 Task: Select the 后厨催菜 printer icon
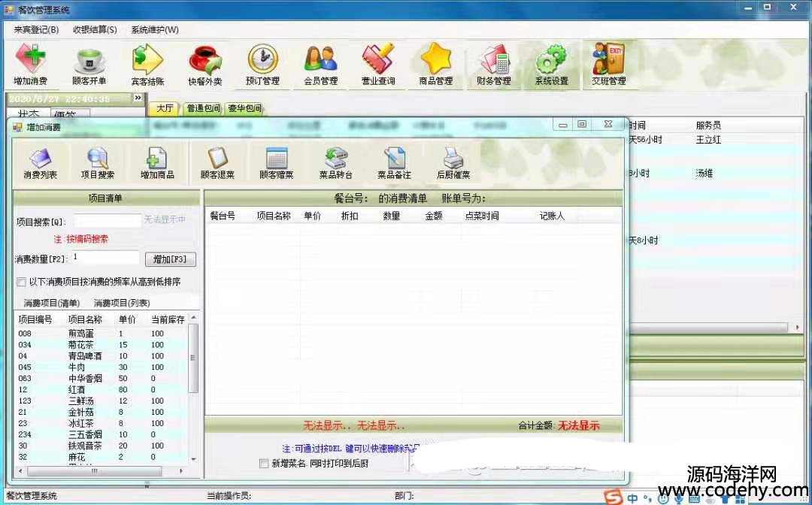pos(453,164)
